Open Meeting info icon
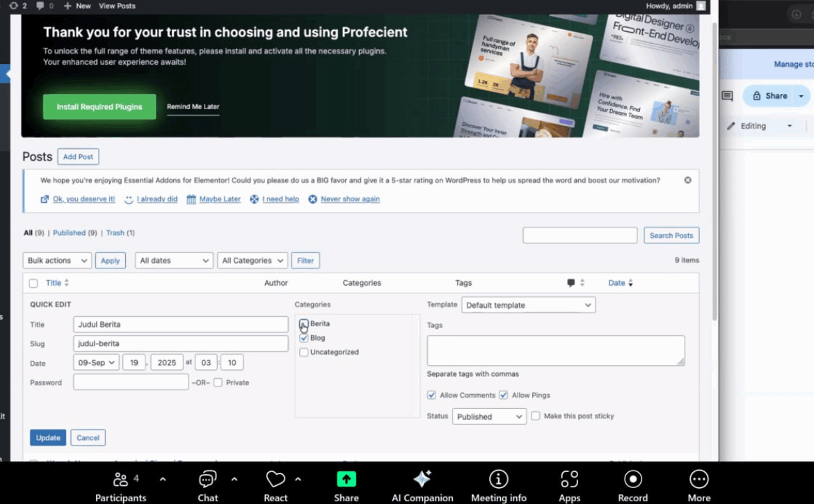This screenshot has height=504, width=814. click(x=498, y=480)
